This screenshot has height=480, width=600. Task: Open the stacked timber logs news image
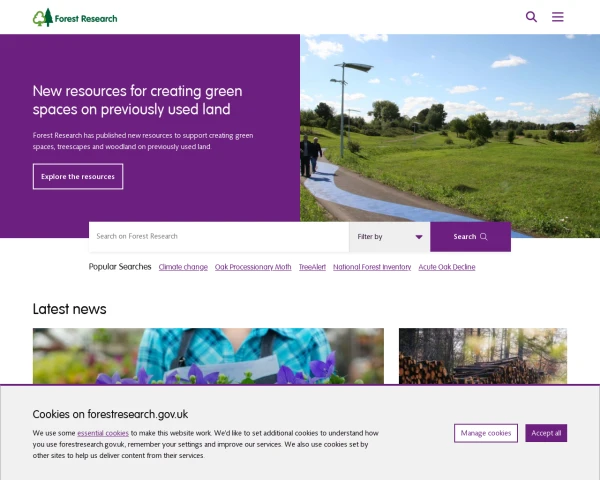point(482,355)
